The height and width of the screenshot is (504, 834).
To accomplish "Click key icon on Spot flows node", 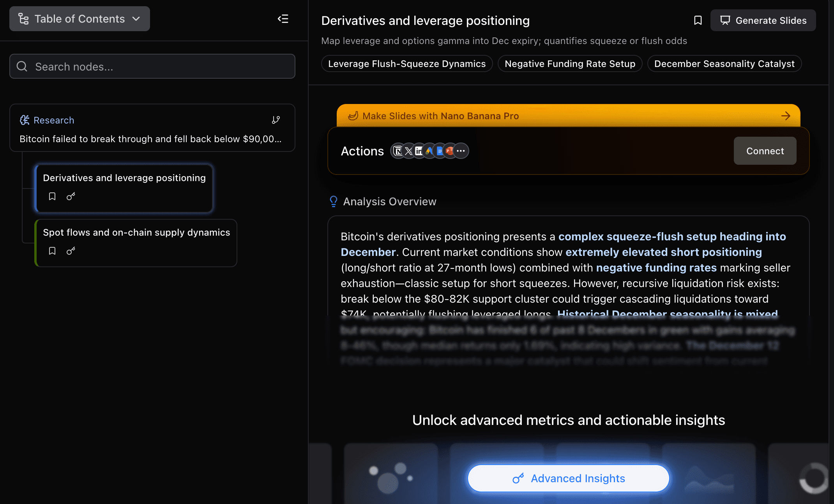I will tap(71, 251).
